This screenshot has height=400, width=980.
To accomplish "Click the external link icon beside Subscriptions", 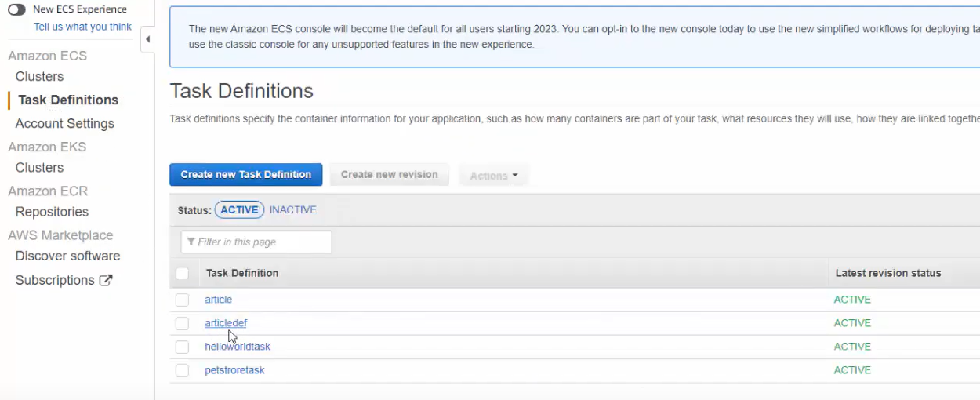I will pos(106,280).
